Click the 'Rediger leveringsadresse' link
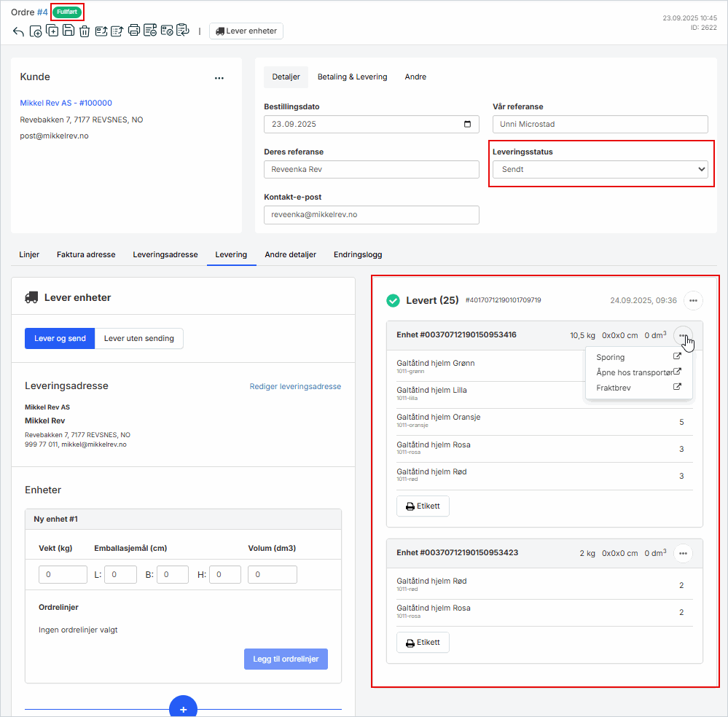Viewport: 728px width, 717px height. pos(295,386)
